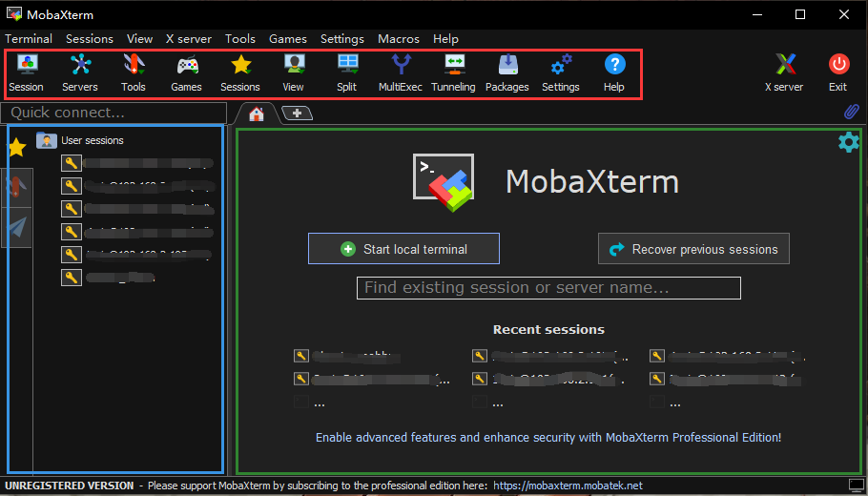
Task: Open the Sessions menu in menu bar
Action: 90,39
